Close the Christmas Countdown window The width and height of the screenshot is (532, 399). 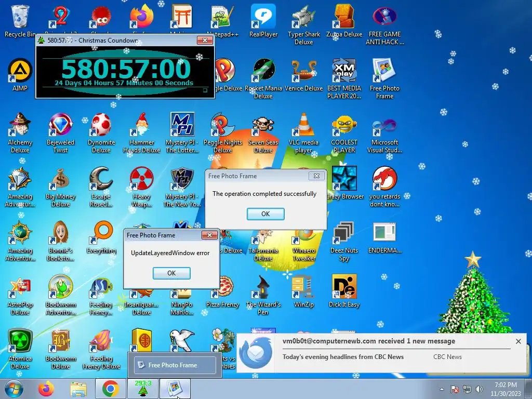tap(205, 41)
